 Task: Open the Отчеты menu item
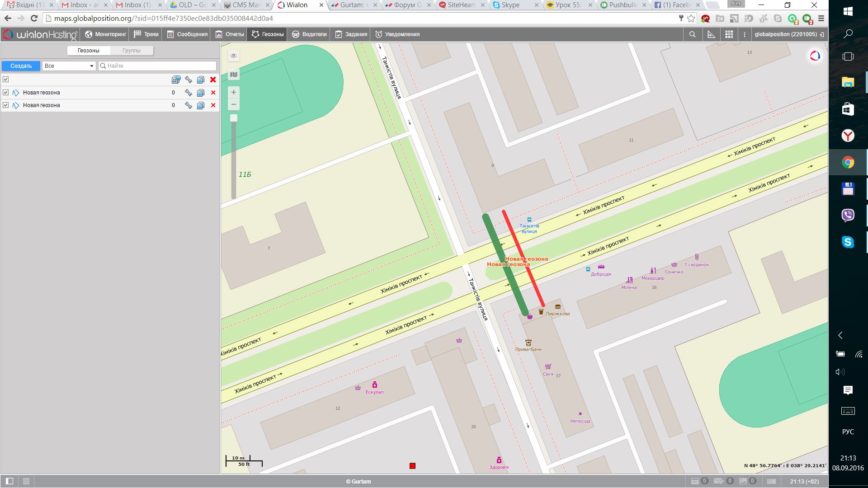[x=230, y=34]
